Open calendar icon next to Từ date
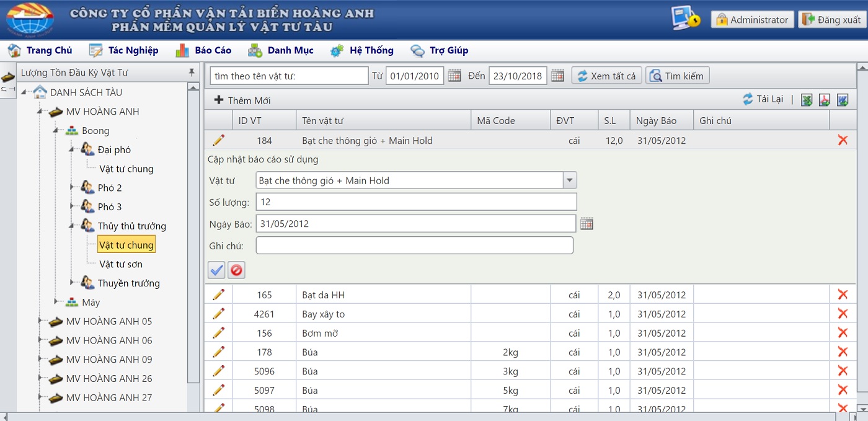Viewport: 868px width, 421px height. coord(454,76)
